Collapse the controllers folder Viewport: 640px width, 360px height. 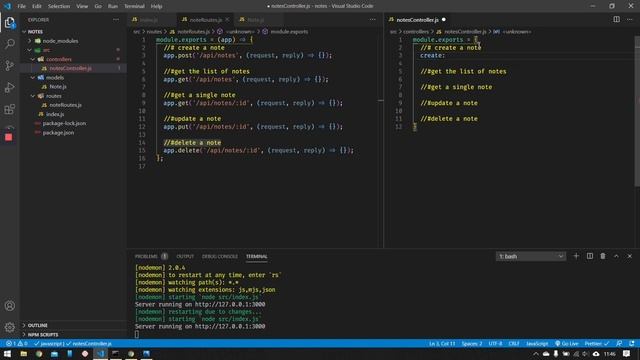[73, 59]
